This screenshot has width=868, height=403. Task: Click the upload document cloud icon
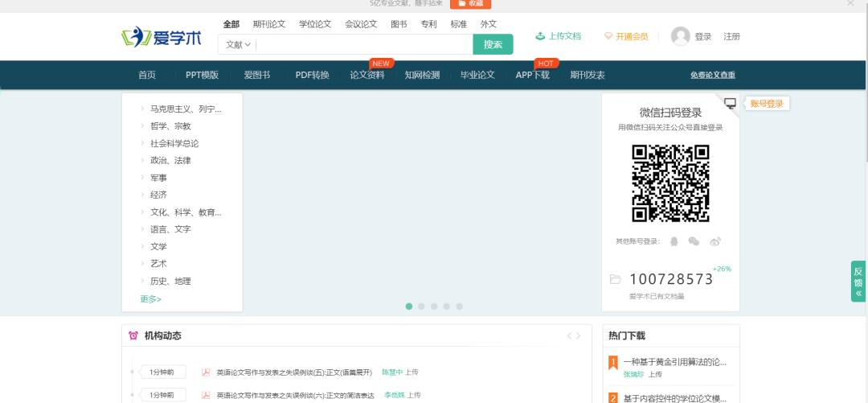(540, 36)
